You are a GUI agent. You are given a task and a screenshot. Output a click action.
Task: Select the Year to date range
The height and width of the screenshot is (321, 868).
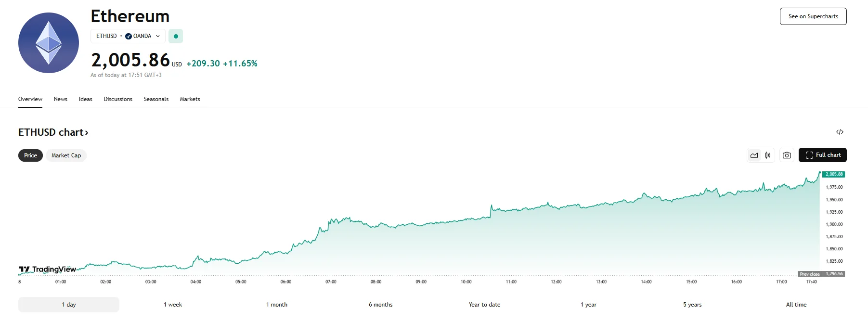[x=484, y=305]
